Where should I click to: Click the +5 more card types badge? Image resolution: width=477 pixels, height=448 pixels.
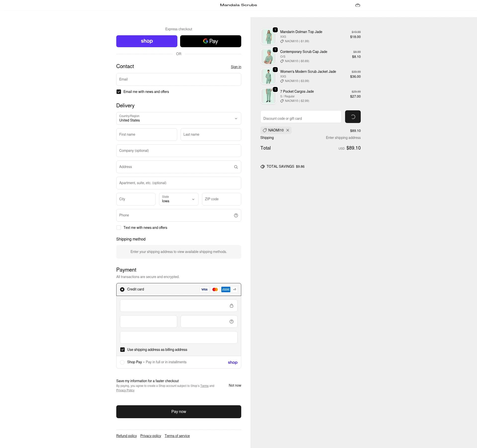tap(235, 289)
